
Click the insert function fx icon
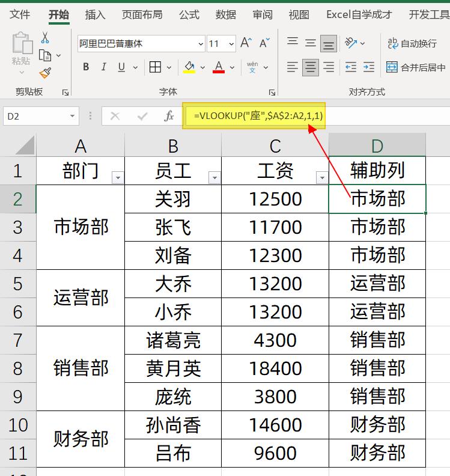tap(169, 115)
